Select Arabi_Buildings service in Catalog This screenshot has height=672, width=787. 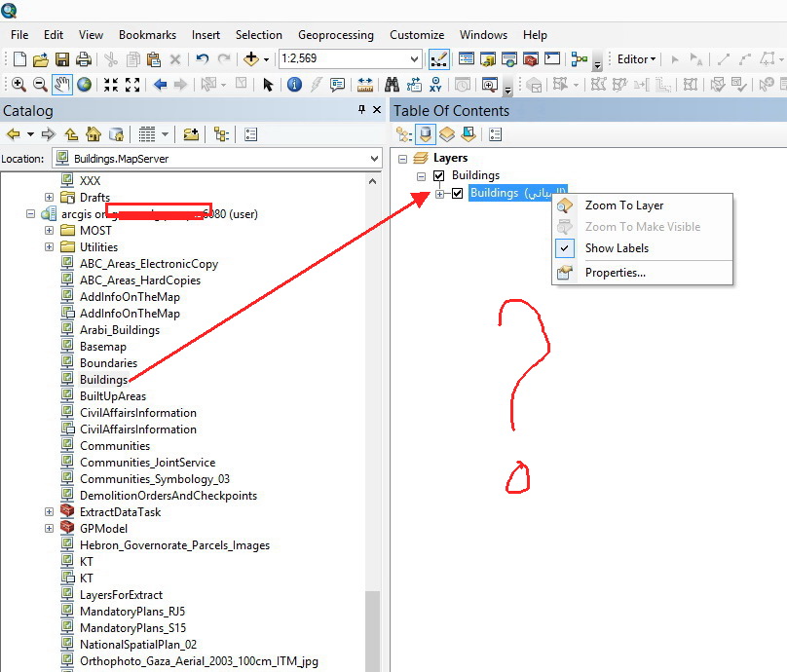[120, 330]
